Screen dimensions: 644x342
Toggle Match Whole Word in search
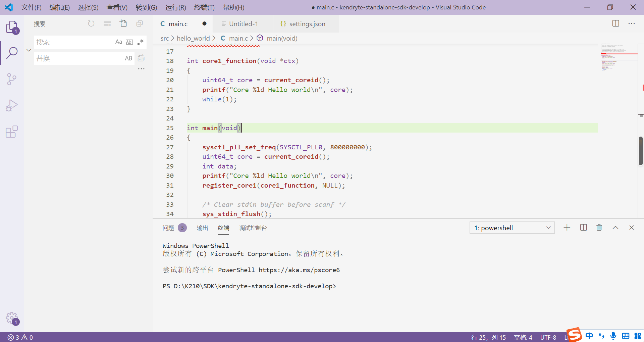[x=129, y=42]
